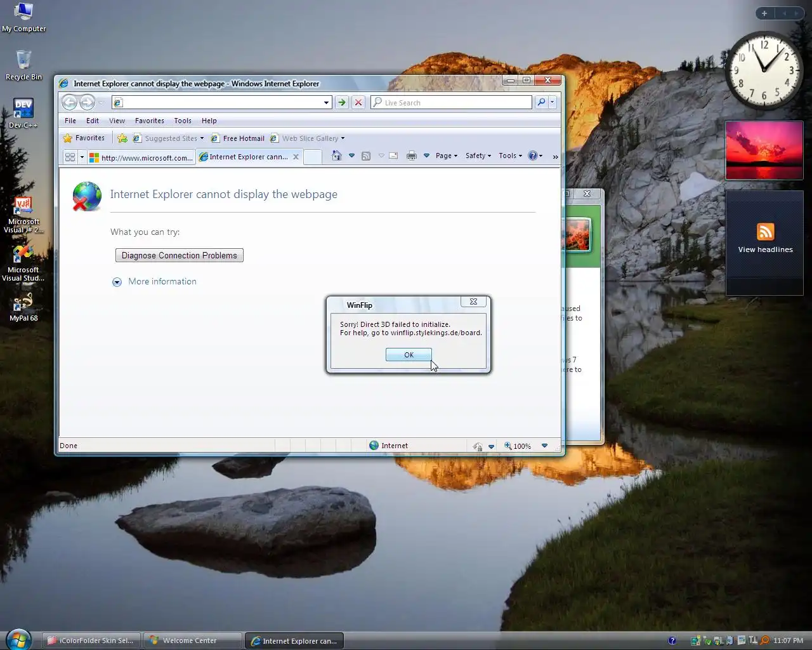Click the sidebar add gadget plus button
The width and height of the screenshot is (812, 650).
[764, 13]
